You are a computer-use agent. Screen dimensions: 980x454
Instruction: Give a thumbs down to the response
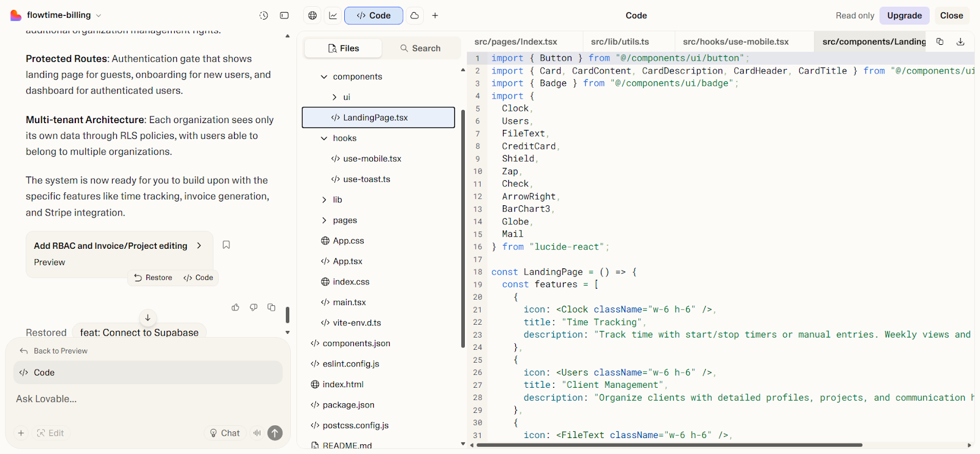pyautogui.click(x=254, y=308)
